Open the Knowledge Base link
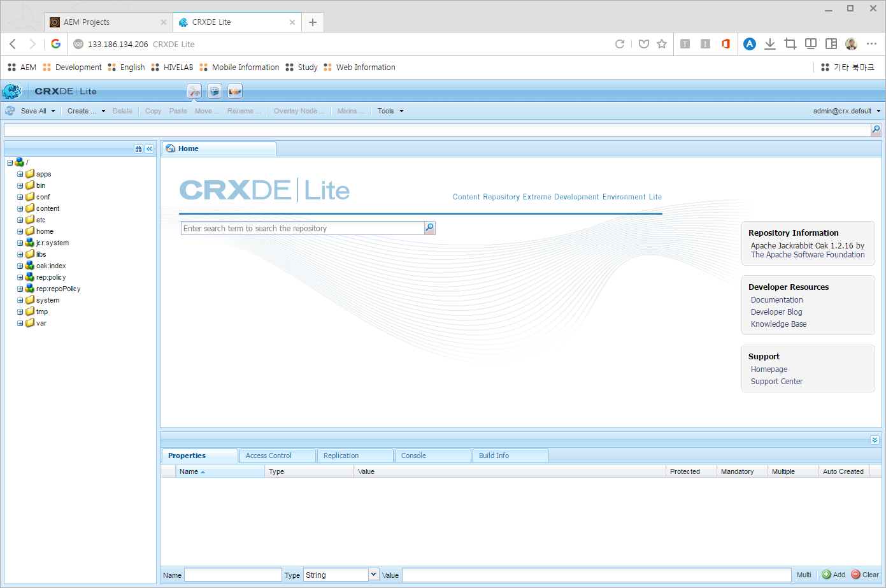This screenshot has height=588, width=886. 778,324
